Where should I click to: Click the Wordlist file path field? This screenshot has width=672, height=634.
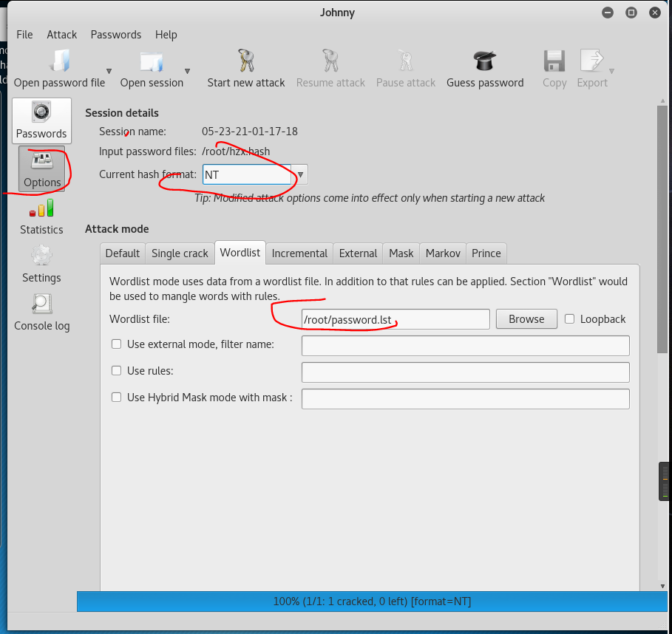coord(395,319)
